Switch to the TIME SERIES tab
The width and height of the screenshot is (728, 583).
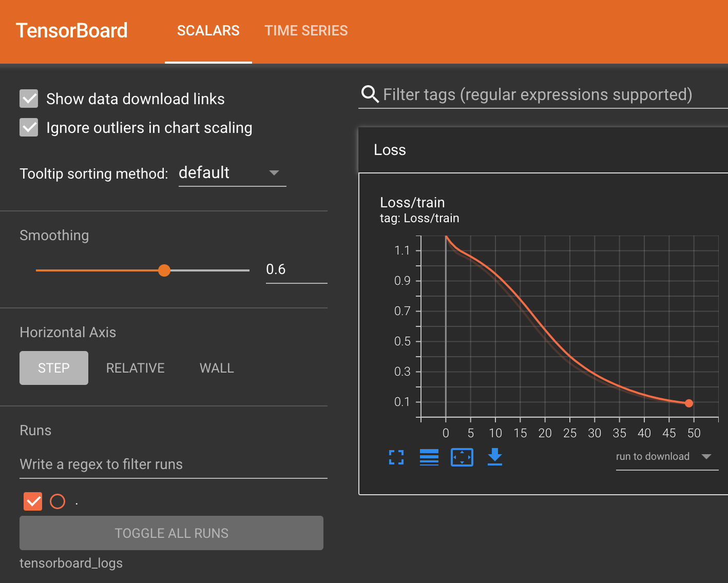point(306,31)
